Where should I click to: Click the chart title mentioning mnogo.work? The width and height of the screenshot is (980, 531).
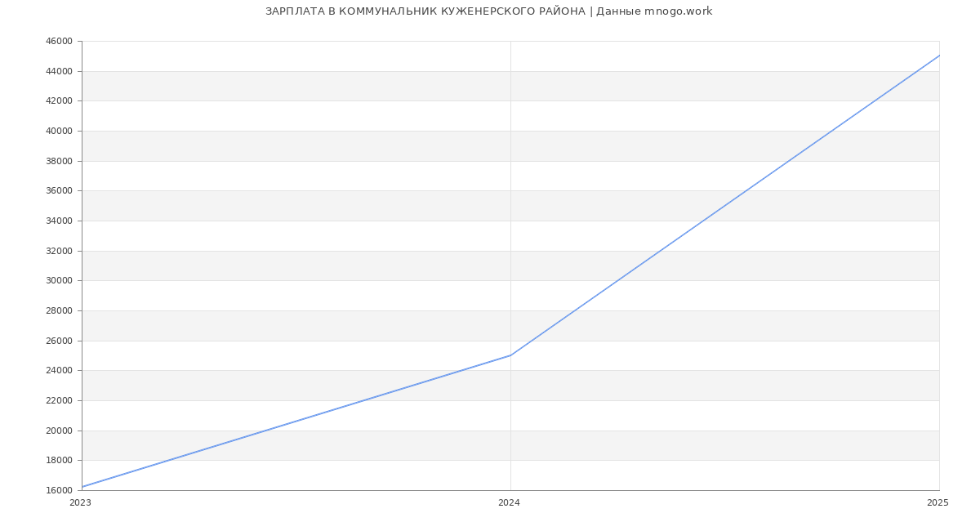[x=488, y=11]
